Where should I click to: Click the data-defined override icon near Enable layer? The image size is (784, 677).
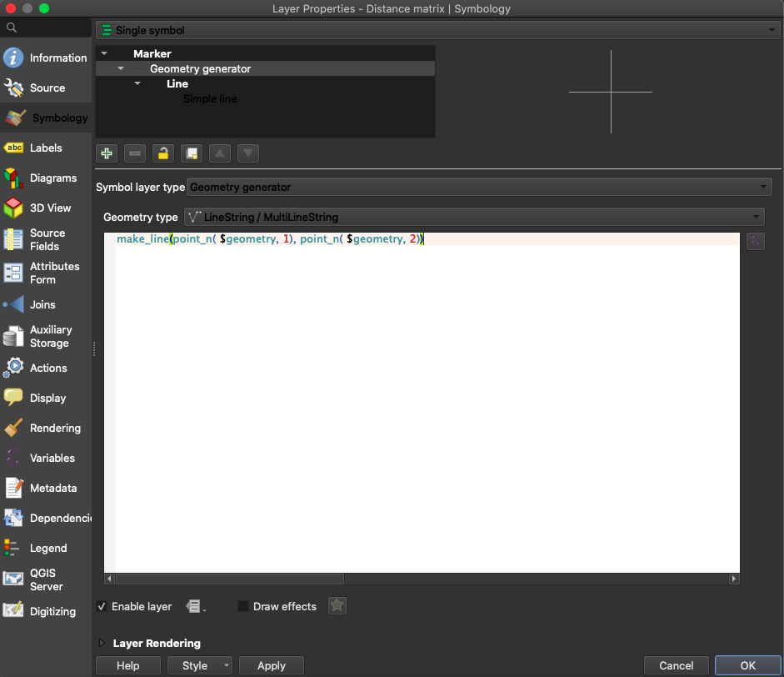tap(195, 606)
